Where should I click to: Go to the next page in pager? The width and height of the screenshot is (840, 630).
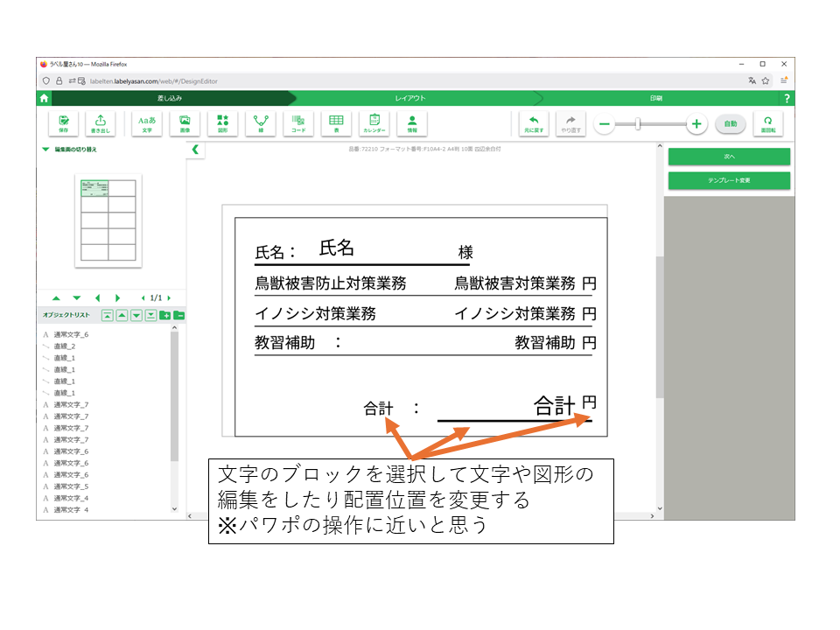coord(169,298)
